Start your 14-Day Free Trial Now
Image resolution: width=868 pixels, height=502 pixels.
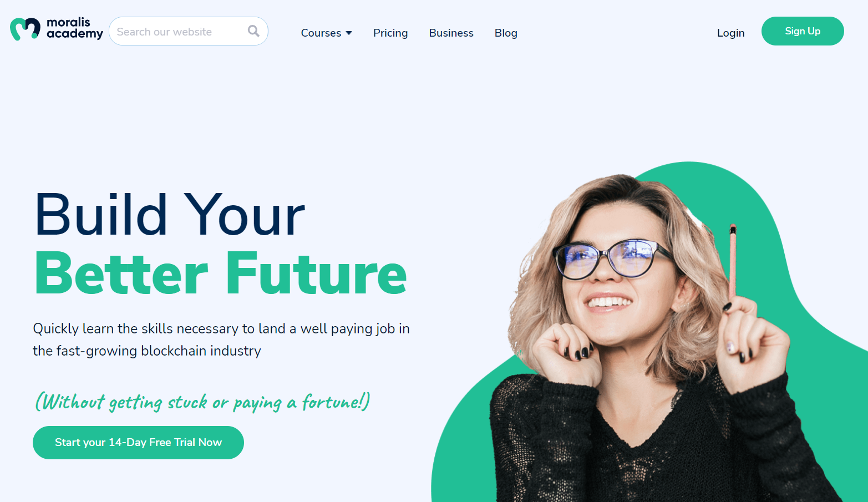[138, 443]
